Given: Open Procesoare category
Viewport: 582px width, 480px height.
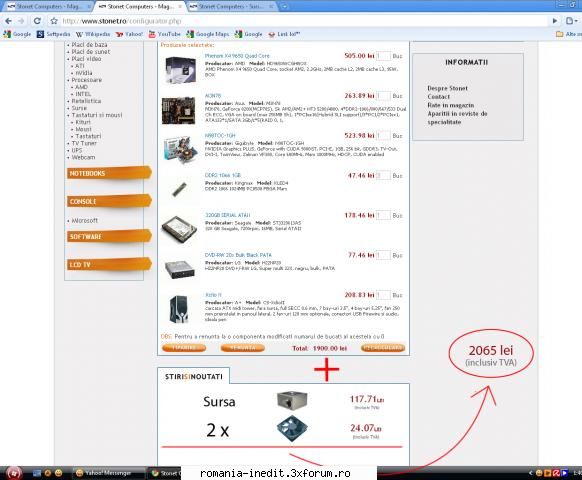Looking at the screenshot, I should (86, 80).
